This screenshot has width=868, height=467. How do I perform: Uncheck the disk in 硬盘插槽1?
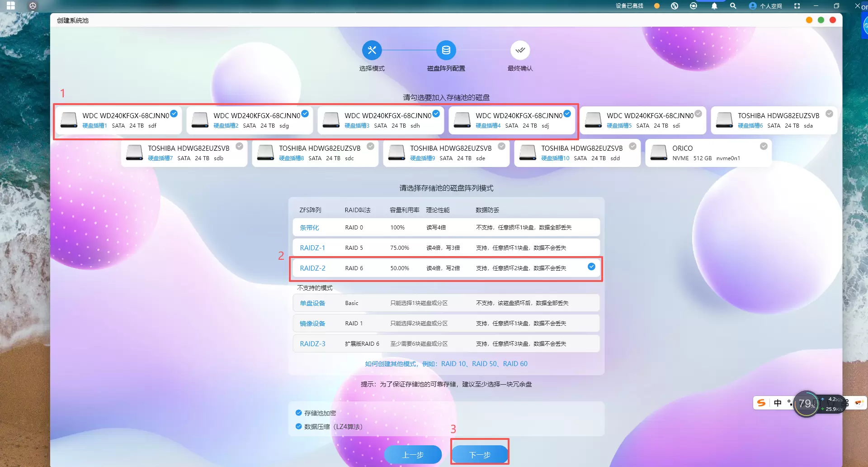pos(174,114)
